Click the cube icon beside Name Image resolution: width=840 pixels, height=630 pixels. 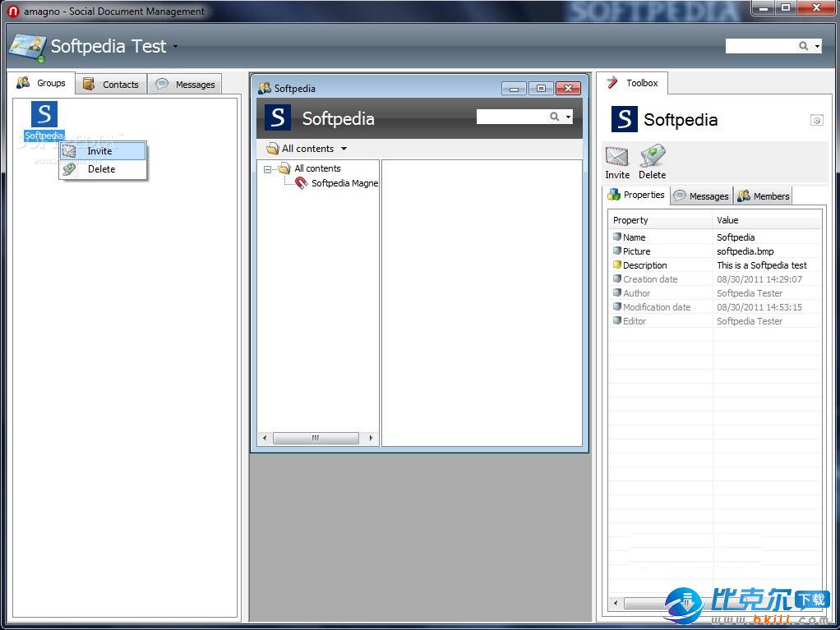tap(617, 237)
